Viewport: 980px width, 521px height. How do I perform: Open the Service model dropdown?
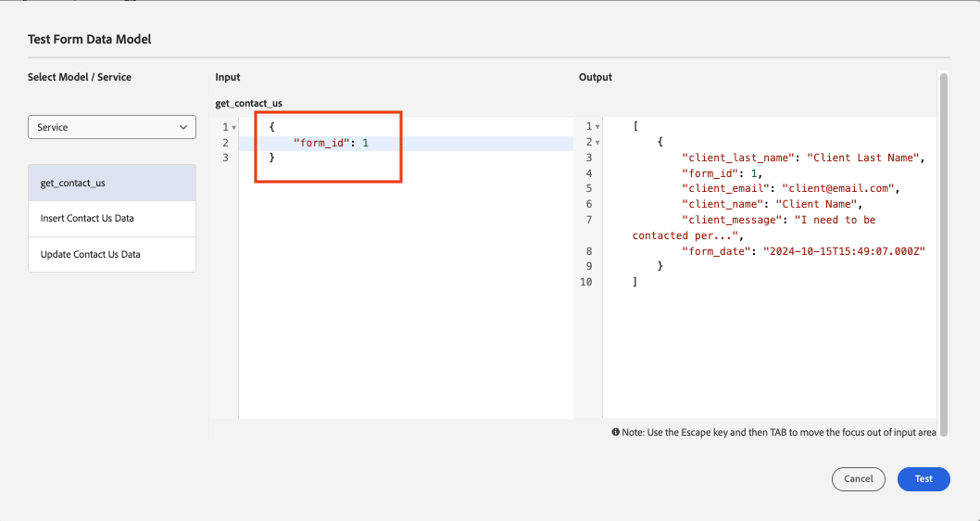[112, 127]
